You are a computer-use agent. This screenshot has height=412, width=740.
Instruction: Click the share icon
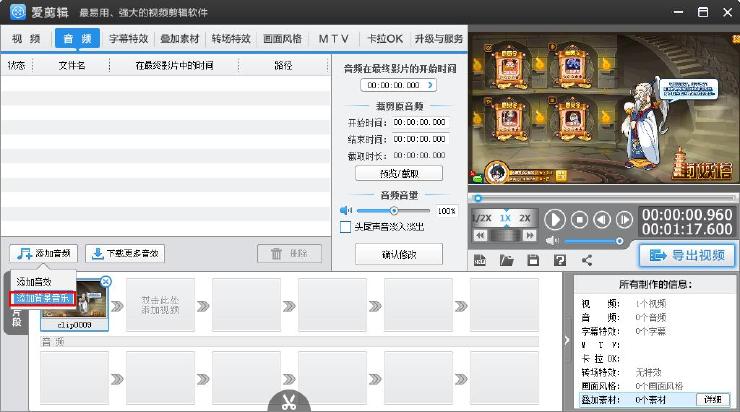click(587, 260)
